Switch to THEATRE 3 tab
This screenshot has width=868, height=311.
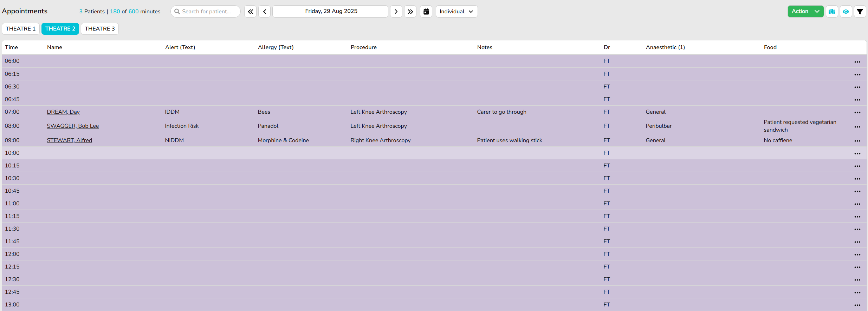coord(99,29)
